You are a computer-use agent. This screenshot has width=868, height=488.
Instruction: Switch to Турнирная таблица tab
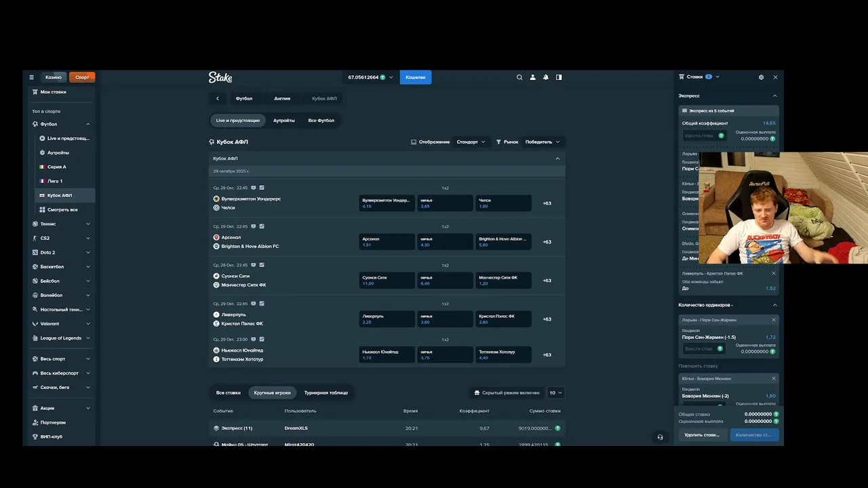(x=325, y=392)
